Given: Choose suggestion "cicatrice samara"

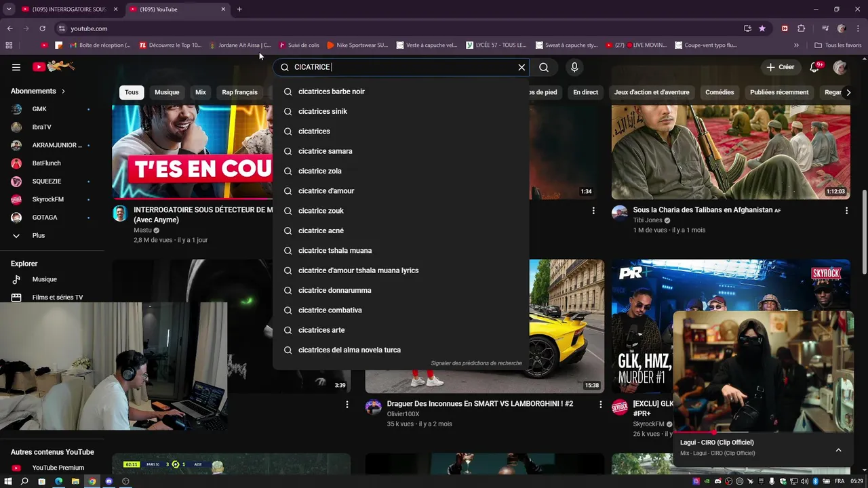Looking at the screenshot, I should click(x=401, y=151).
